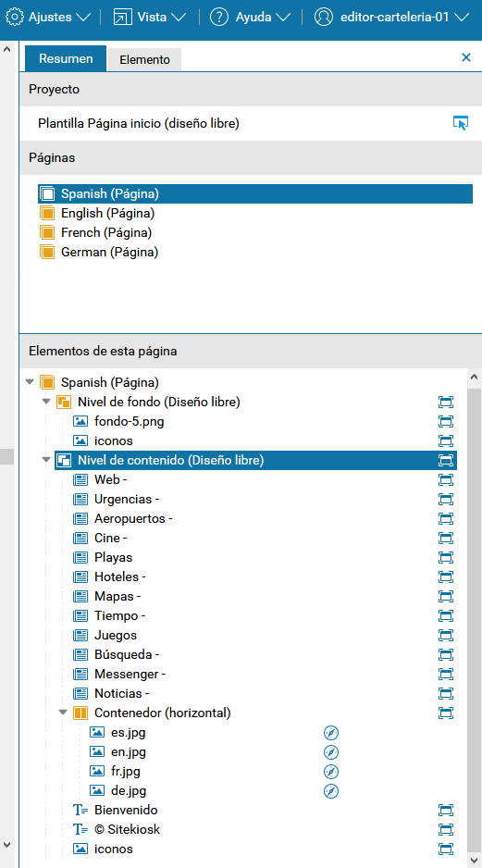Click the frame icon next to Noticias
482x868 pixels.
coord(446,694)
